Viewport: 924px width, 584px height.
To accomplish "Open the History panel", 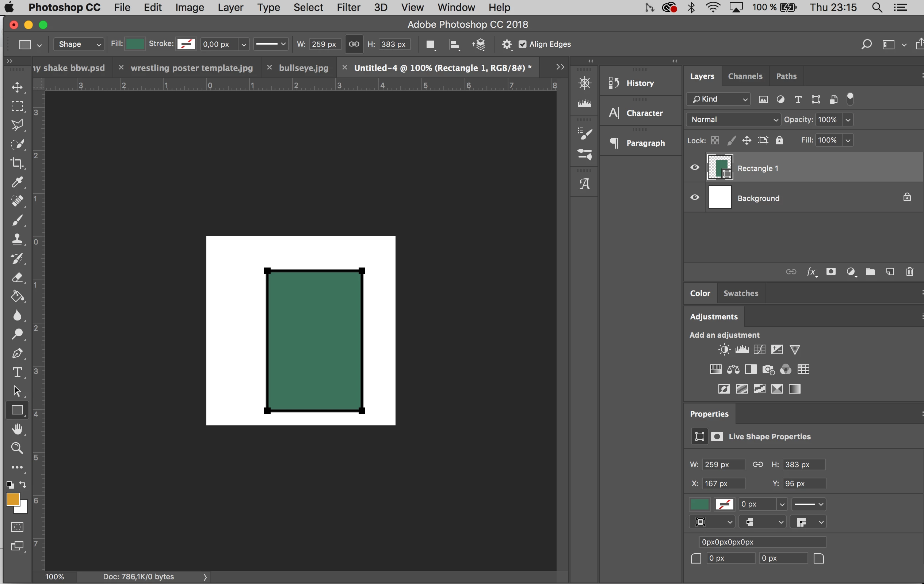I will point(639,83).
